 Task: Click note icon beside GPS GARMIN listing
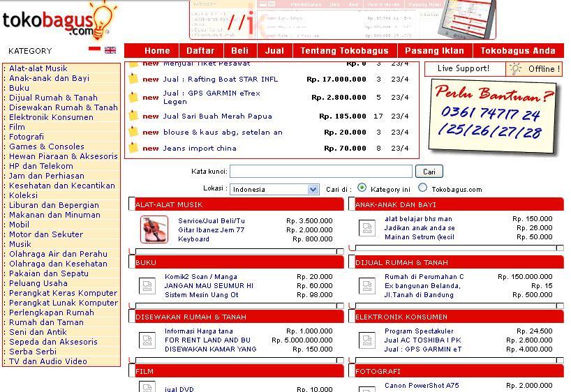click(133, 97)
